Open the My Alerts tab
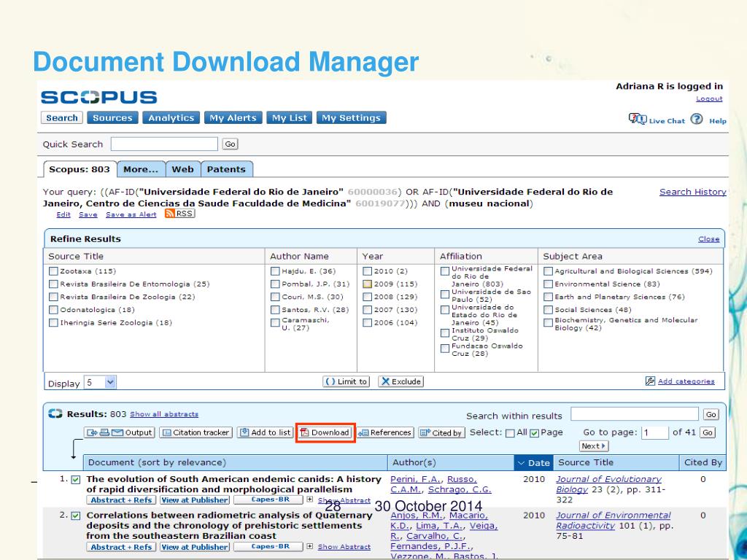The height and width of the screenshot is (560, 747). pyautogui.click(x=233, y=117)
